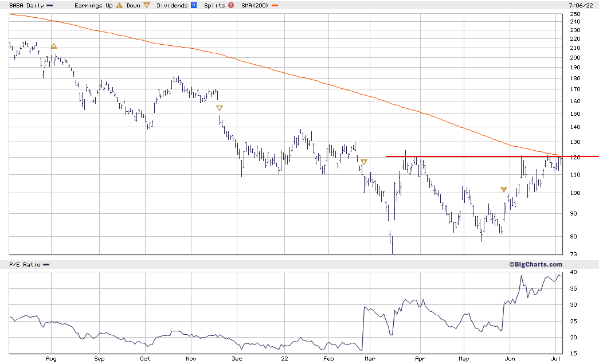Click the blue Dividends D legend icon
This screenshot has width=599, height=364.
tap(194, 5)
